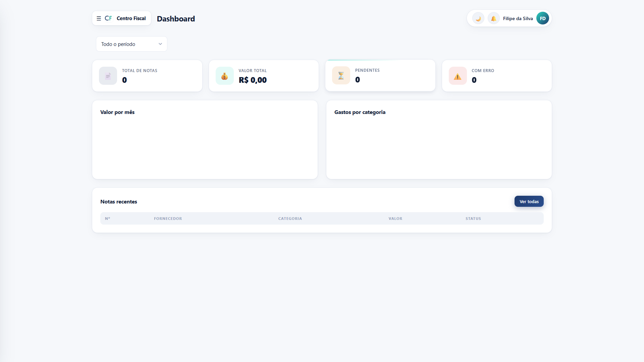Viewport: 644px width, 362px height.
Task: Click the Valor column header
Action: (x=395, y=219)
